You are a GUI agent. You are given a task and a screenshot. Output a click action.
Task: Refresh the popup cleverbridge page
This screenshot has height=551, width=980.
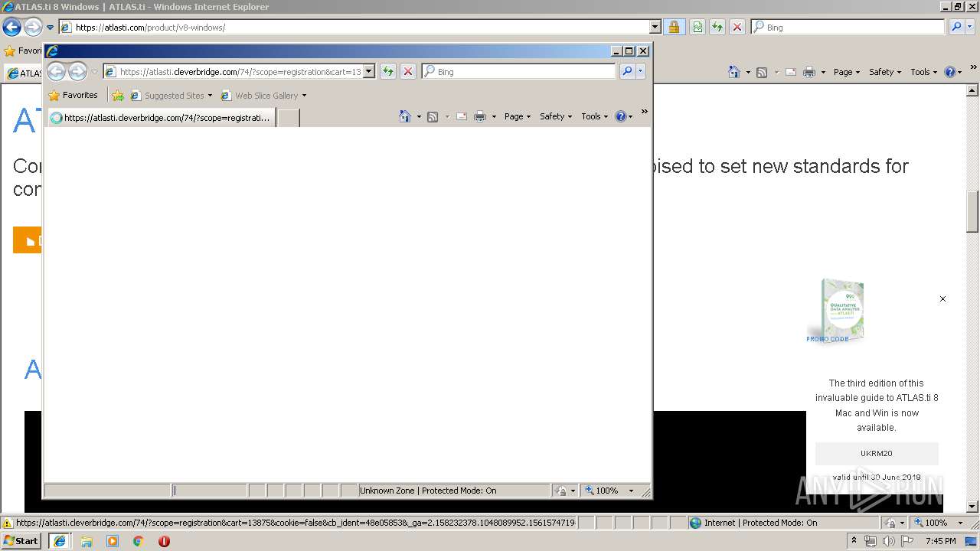[388, 71]
